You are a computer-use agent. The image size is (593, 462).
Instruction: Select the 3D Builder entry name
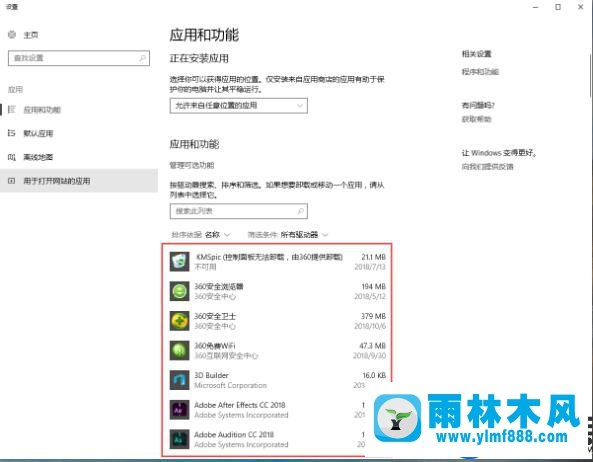(x=211, y=375)
